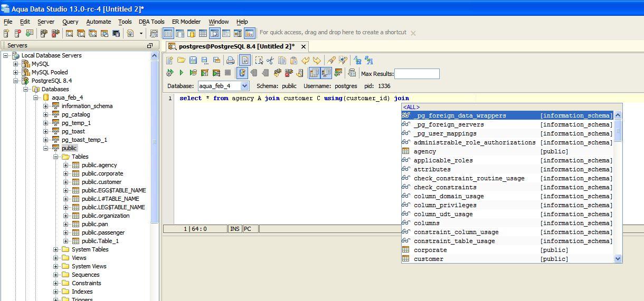Dismiss the quick access shortcut bar
Viewport: 644px width, 301px height.
click(413, 33)
